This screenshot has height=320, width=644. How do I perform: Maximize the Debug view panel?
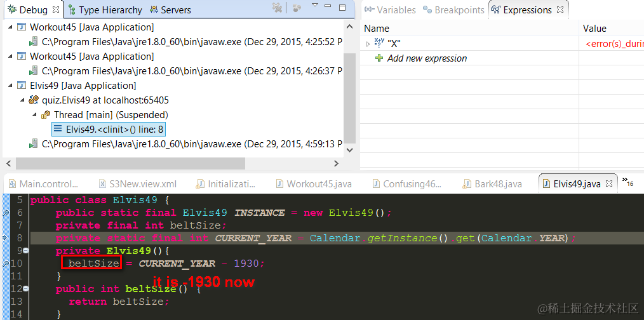coord(342,7)
